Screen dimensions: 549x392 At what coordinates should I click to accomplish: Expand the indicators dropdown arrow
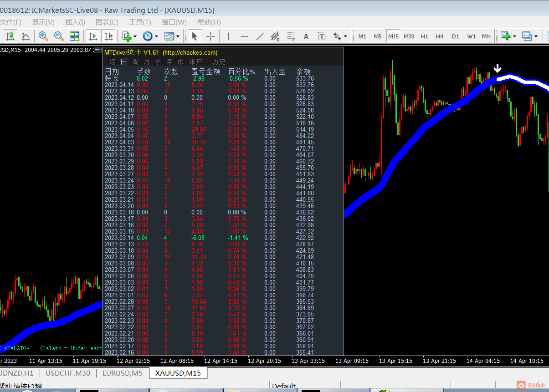click(135, 36)
